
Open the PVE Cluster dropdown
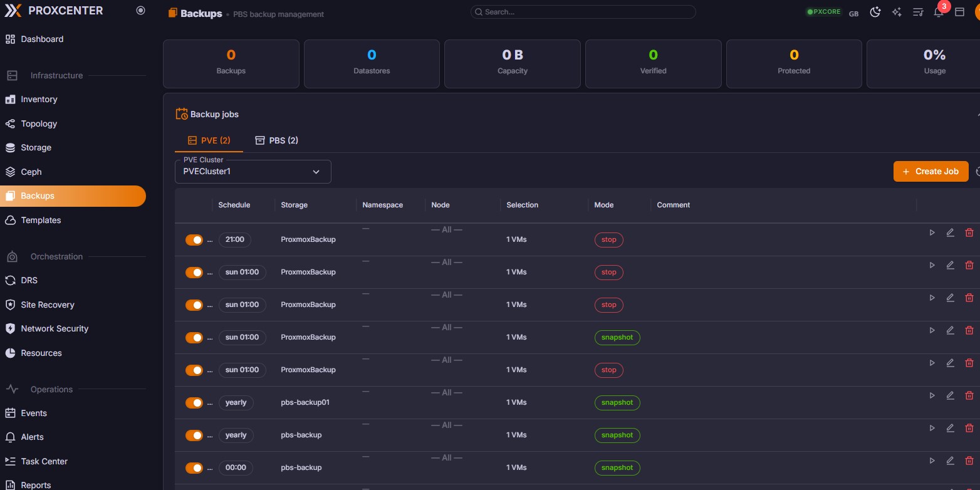pyautogui.click(x=253, y=172)
